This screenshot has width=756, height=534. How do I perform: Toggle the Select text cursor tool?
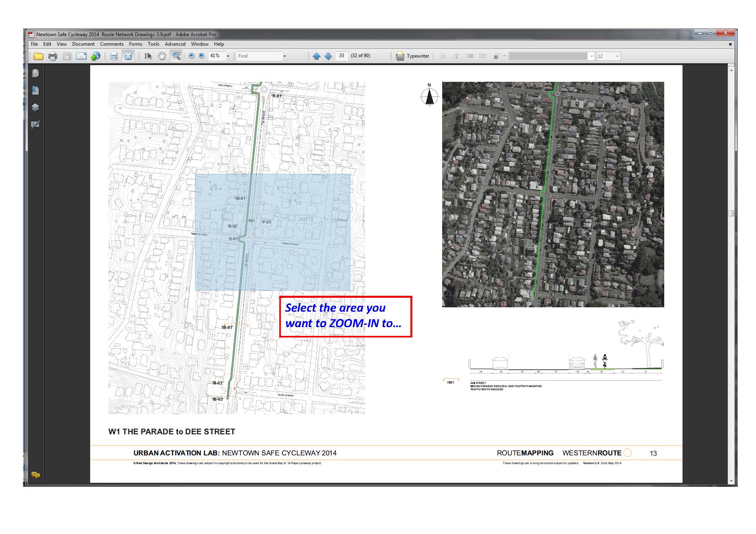click(148, 56)
